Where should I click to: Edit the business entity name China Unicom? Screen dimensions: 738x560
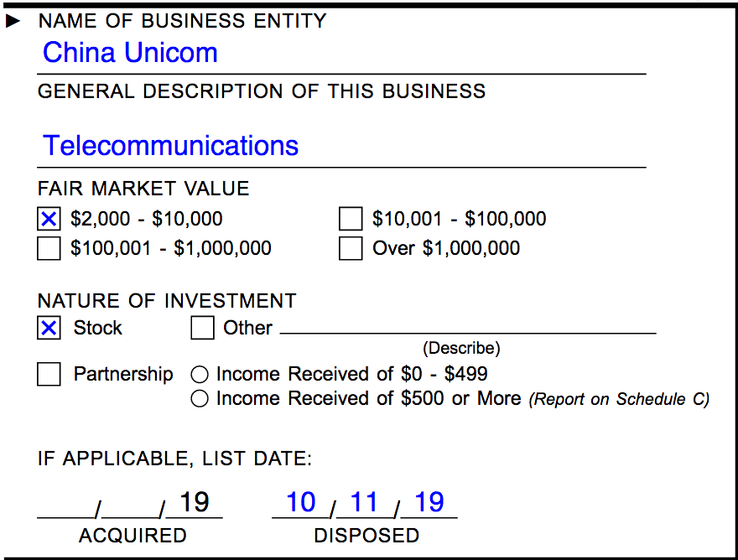pos(341,53)
